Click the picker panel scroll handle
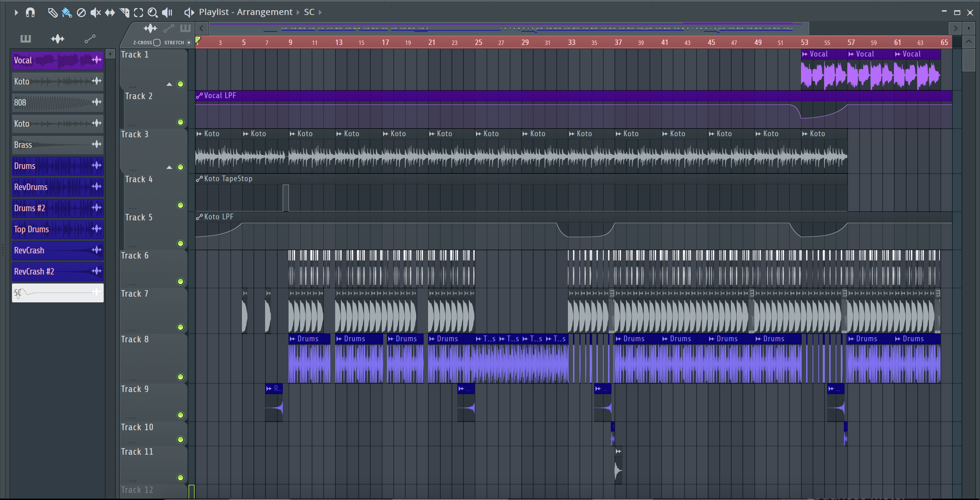 (x=110, y=54)
